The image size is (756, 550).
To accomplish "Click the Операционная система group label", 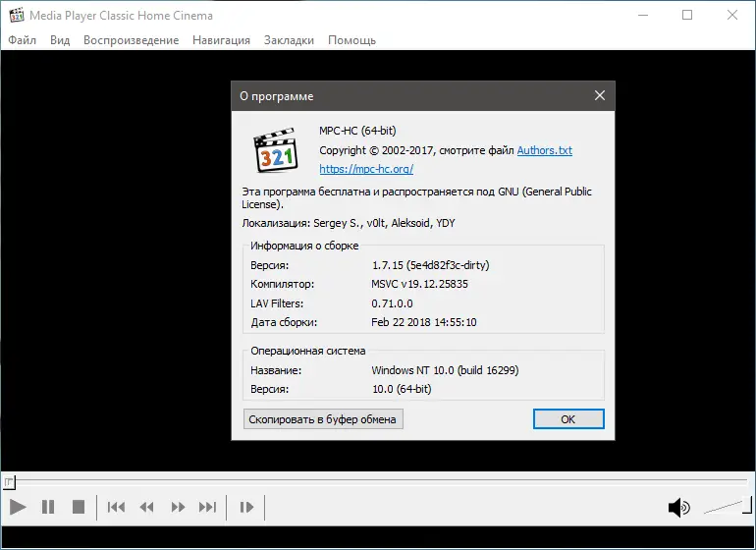I will pos(307,351).
